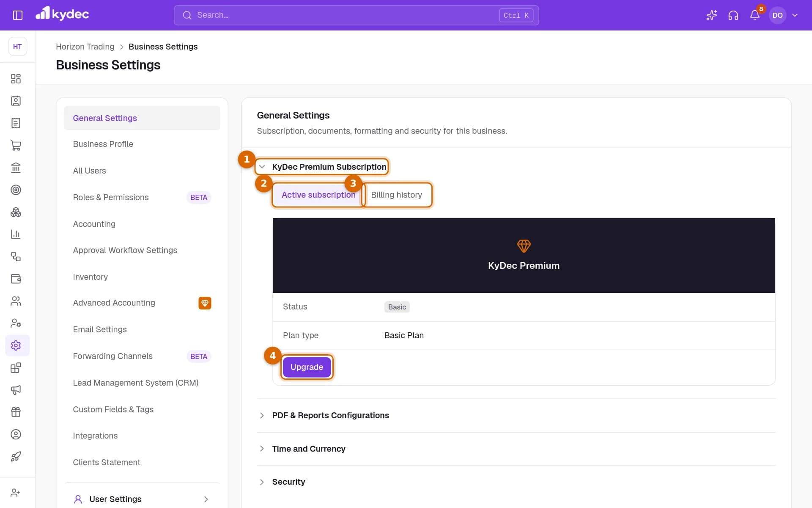The height and width of the screenshot is (508, 812).
Task: Open the bank building icon in sidebar
Action: 16,168
